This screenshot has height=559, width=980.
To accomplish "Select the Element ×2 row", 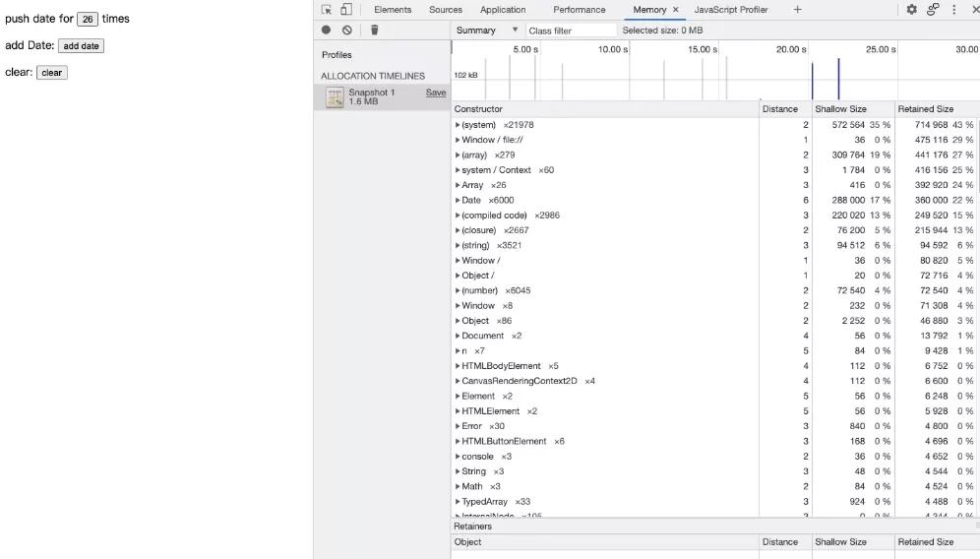I will (x=715, y=397).
